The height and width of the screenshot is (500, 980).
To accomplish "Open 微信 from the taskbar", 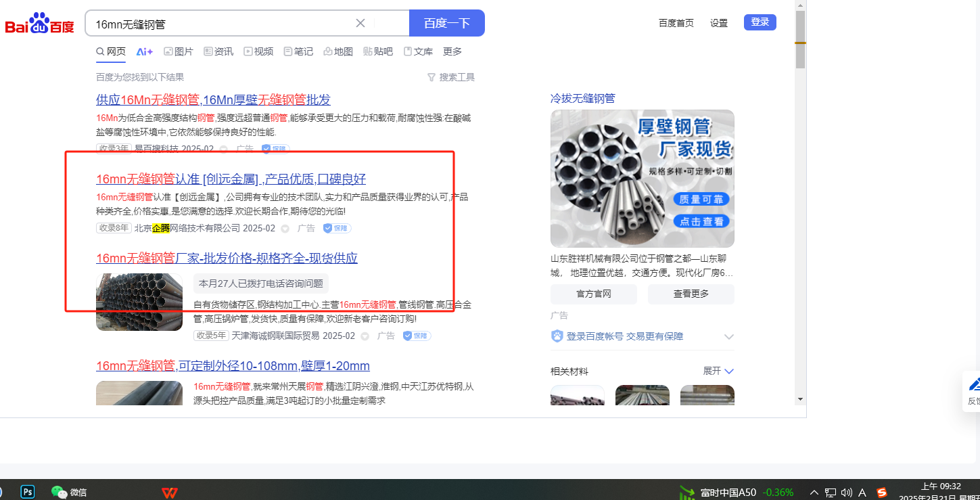I will coord(69,492).
